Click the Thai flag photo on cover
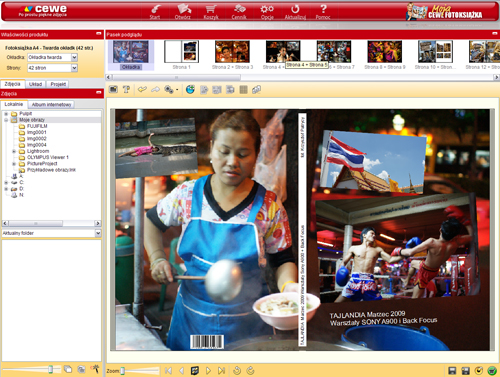500x377 pixels. pyautogui.click(x=373, y=162)
